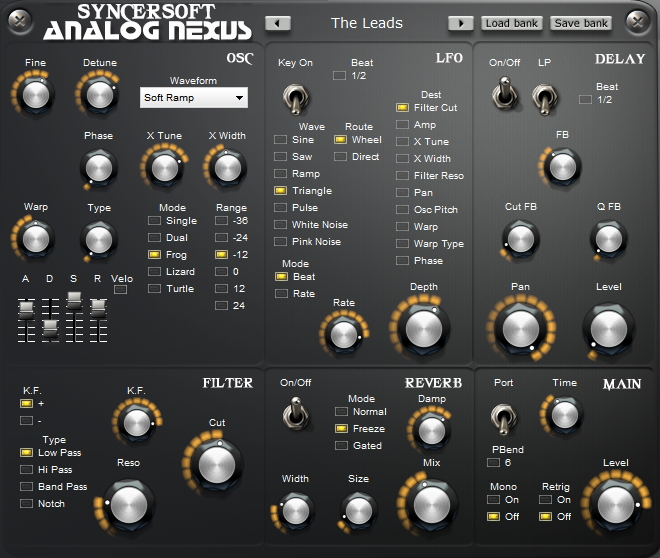
Task: Click the Attack envelope slider
Action: (x=26, y=310)
